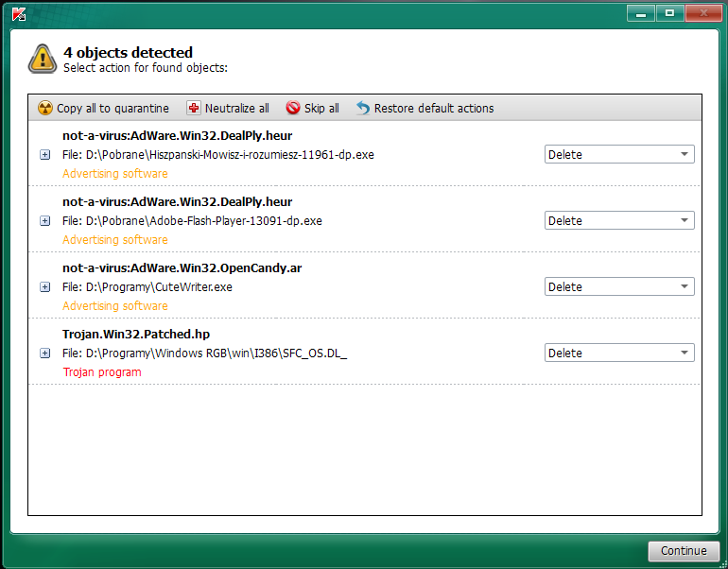Select the not-a-virus:AdWare.Win32.OpenCandy.ar heading
Image resolution: width=728 pixels, height=569 pixels.
tap(182, 268)
